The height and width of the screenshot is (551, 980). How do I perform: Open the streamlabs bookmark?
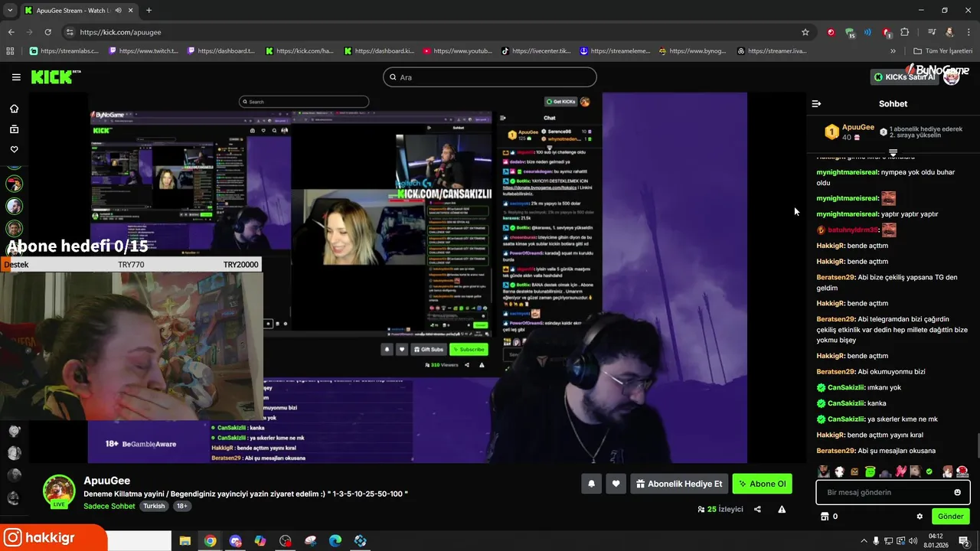(66, 51)
